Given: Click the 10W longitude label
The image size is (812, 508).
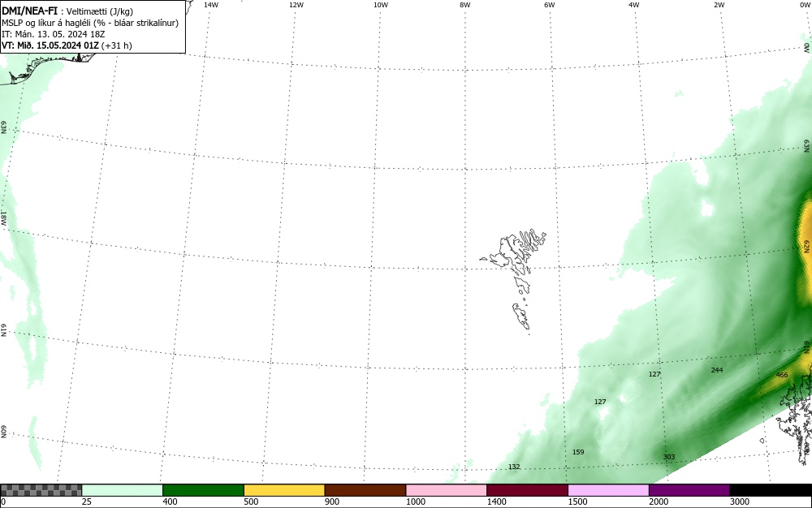Looking at the screenshot, I should pos(381,5).
